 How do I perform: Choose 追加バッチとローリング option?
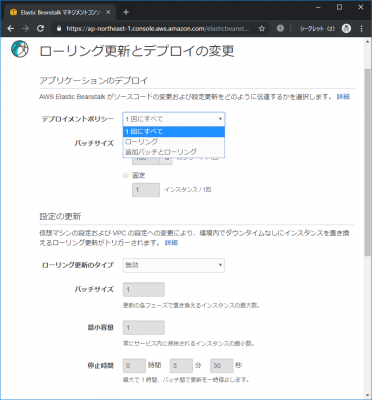point(174,152)
